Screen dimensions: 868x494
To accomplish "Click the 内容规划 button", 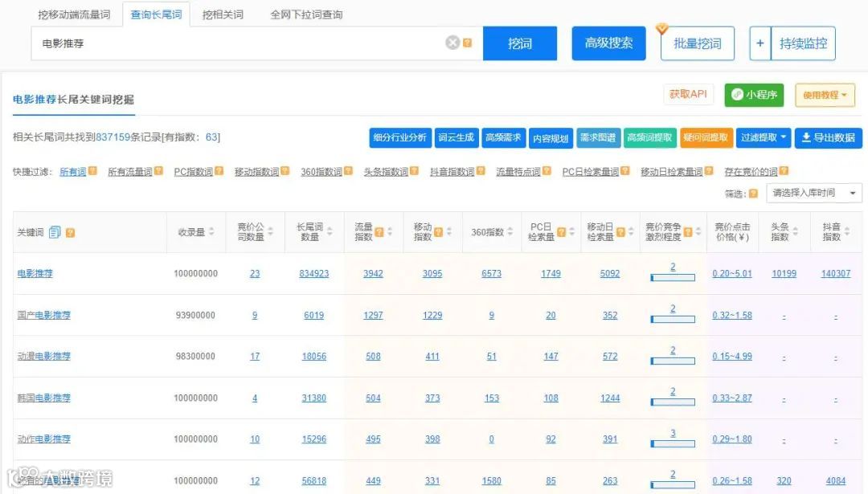I will pyautogui.click(x=551, y=137).
